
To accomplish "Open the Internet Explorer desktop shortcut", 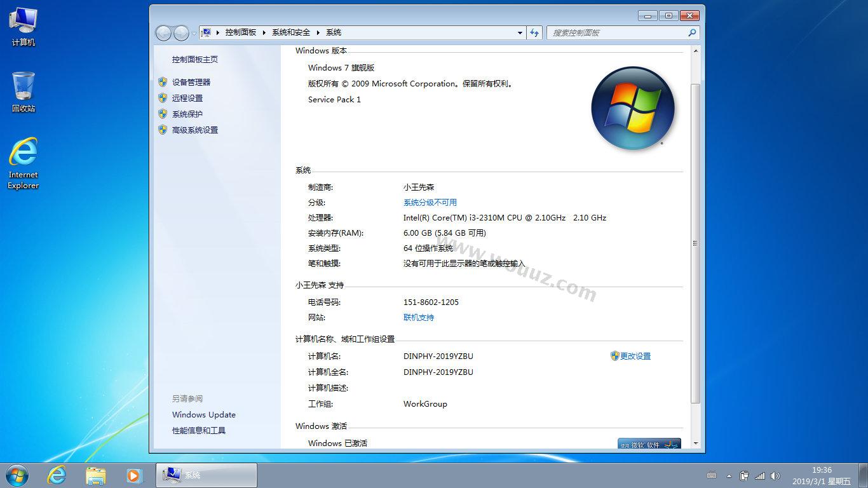I will (x=24, y=163).
